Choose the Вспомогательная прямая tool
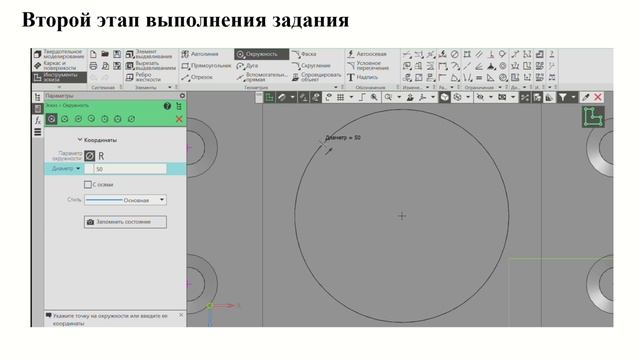The width and height of the screenshot is (640, 360). click(262, 77)
